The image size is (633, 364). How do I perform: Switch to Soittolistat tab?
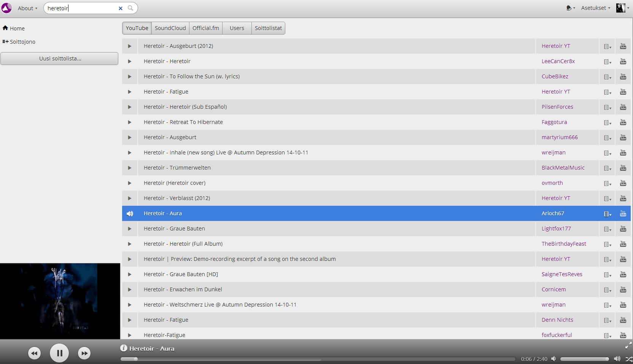(268, 28)
